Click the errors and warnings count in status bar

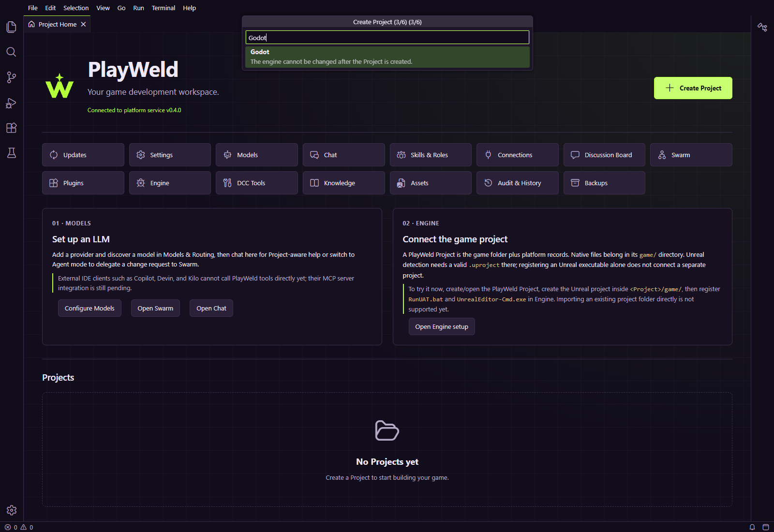pos(19,527)
